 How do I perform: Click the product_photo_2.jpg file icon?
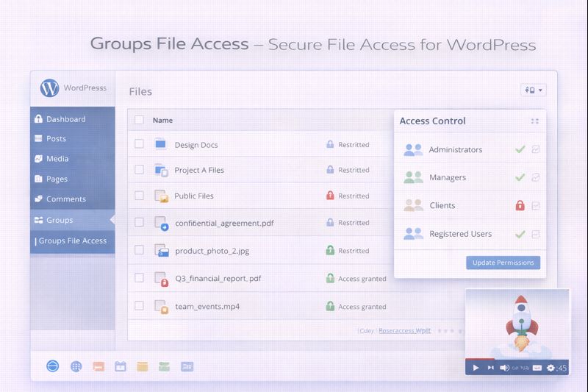click(162, 251)
